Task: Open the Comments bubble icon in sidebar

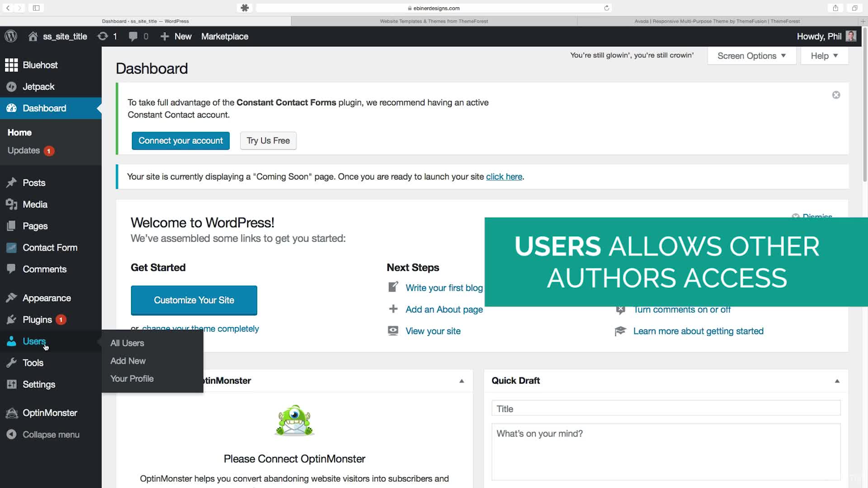Action: (11, 269)
